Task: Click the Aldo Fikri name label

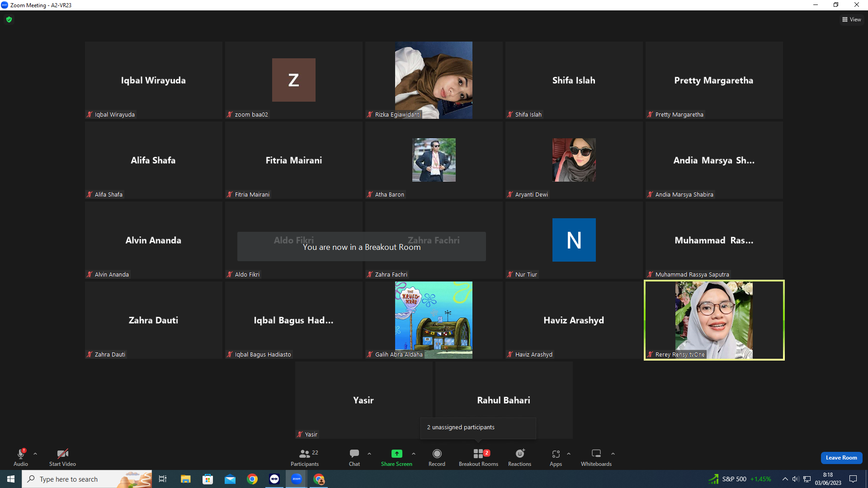Action: click(247, 274)
